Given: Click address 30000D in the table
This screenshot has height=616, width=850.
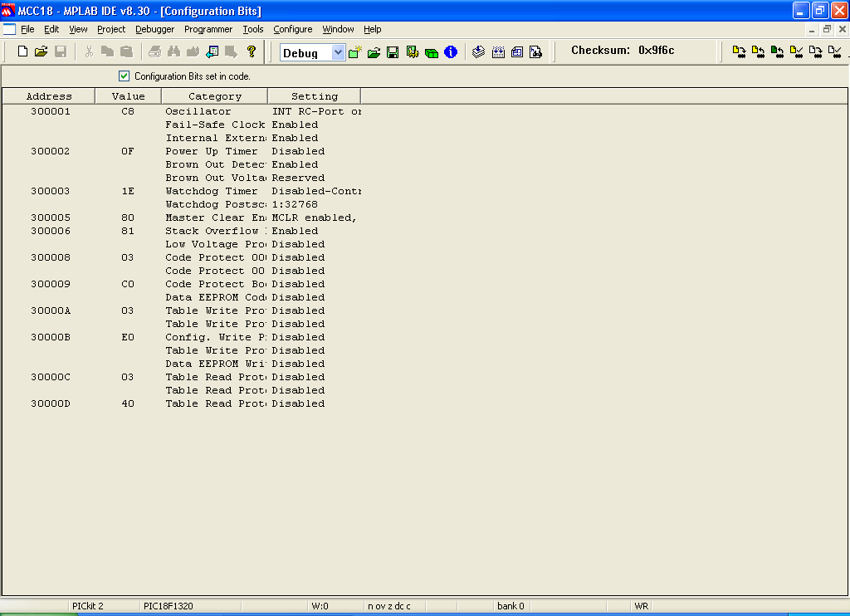Looking at the screenshot, I should (x=51, y=403).
